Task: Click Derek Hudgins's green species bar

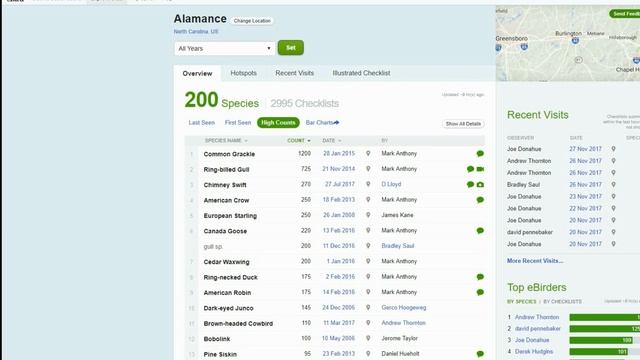Action: pyautogui.click(x=598, y=351)
